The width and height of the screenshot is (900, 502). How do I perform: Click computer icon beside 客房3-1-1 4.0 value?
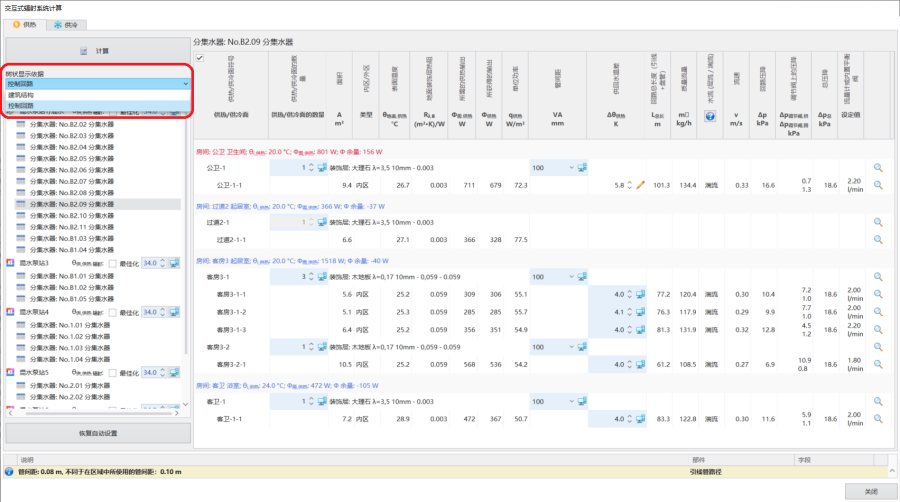(x=641, y=294)
